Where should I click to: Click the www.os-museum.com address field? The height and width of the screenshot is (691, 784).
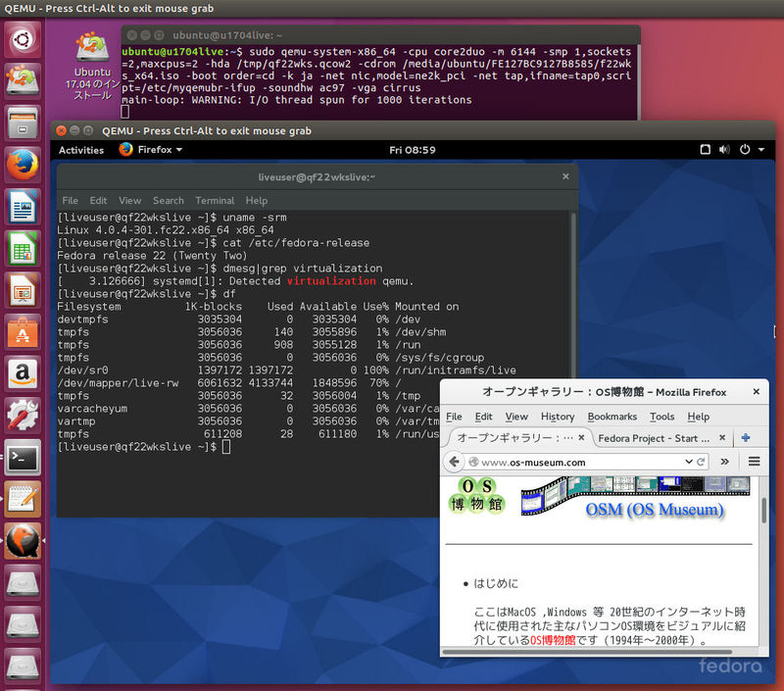(x=575, y=463)
